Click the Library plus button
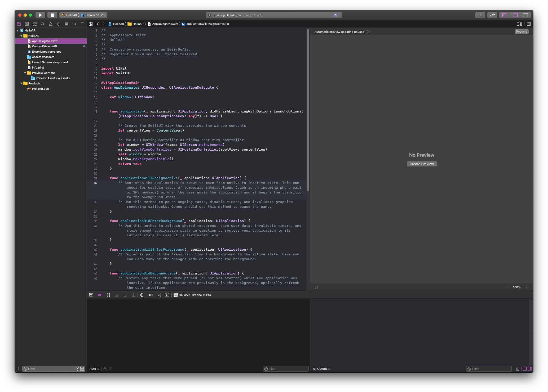Viewport: 548px width, 392px height. point(480,15)
